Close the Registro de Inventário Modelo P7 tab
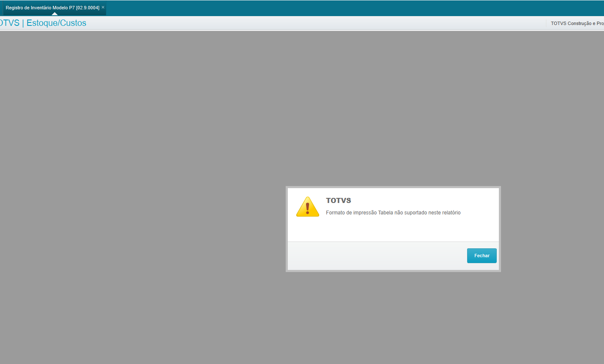 click(103, 7)
